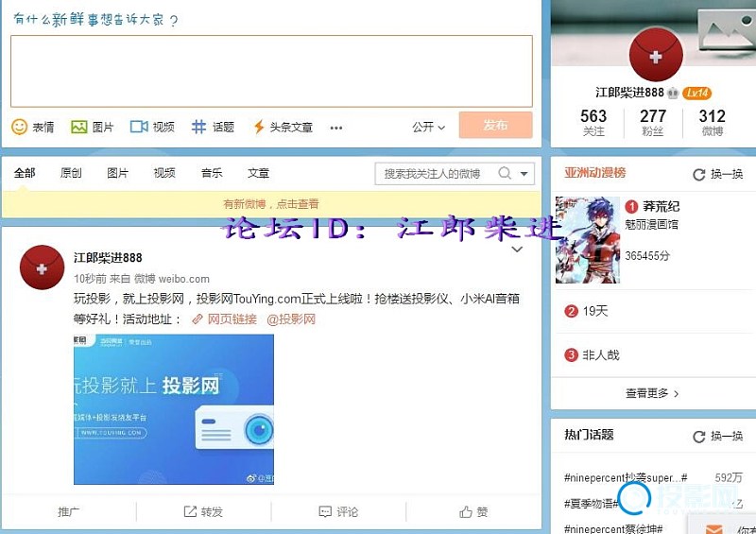Click search field 搜索我关注人的微博
The height and width of the screenshot is (534, 756).
[x=434, y=174]
